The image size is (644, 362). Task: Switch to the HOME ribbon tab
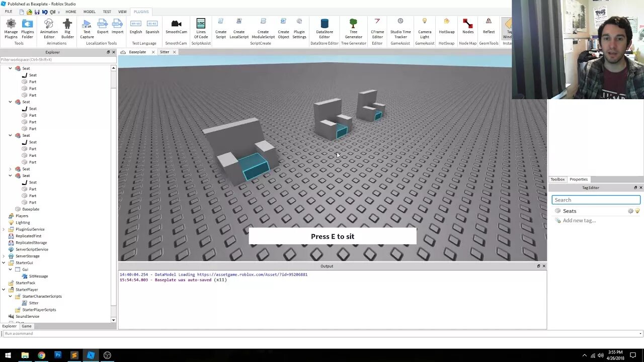[x=70, y=12]
